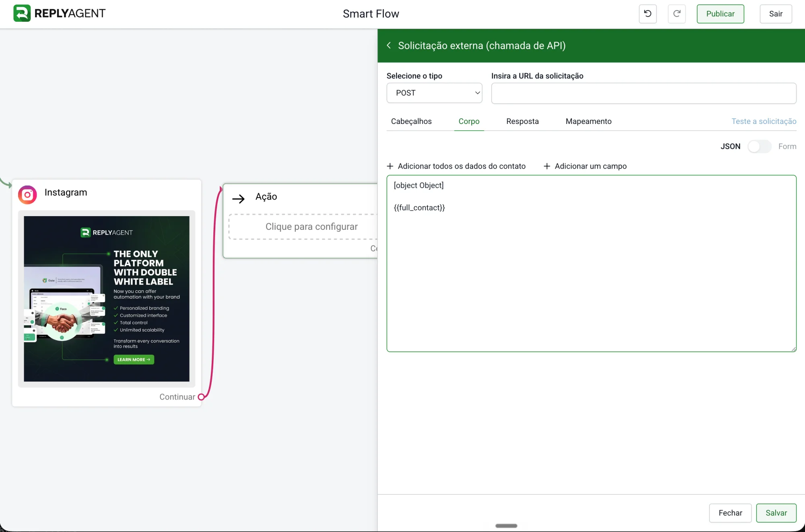805x532 pixels.
Task: Select the Corpo tab
Action: pyautogui.click(x=469, y=122)
